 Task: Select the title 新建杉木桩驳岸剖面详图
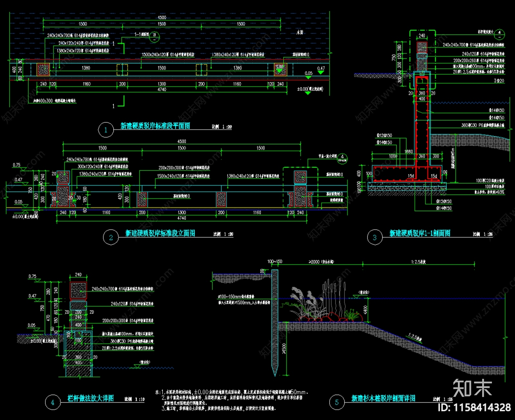coord(383,398)
